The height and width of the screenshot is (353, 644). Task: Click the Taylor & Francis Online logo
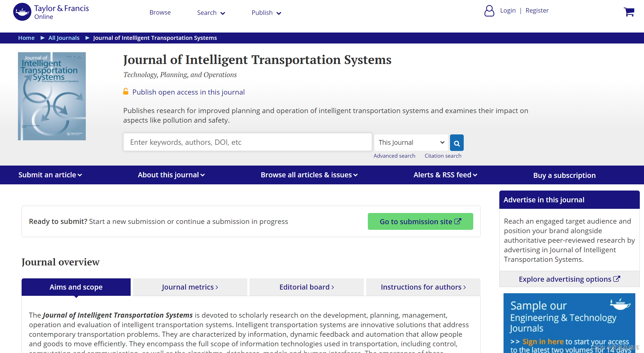[51, 12]
